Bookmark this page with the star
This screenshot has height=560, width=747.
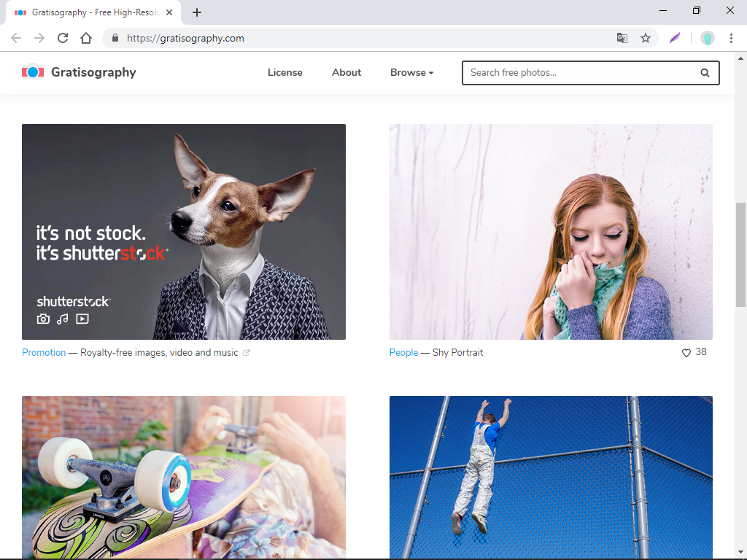(x=645, y=38)
